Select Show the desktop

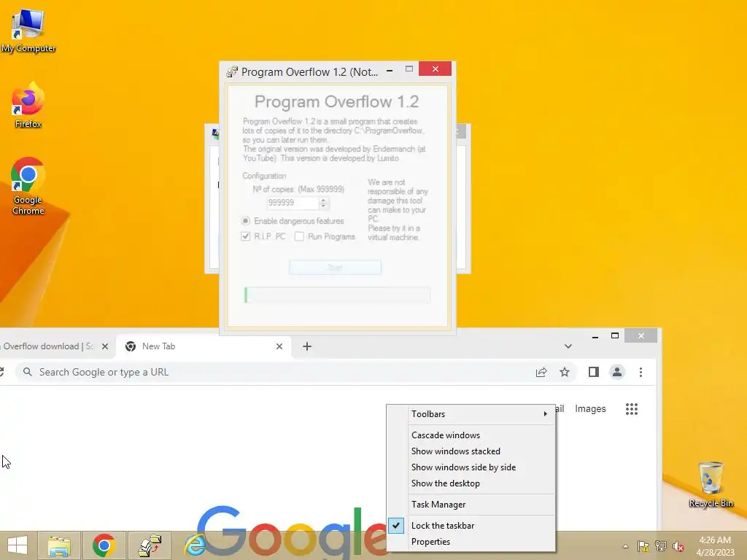481,484
